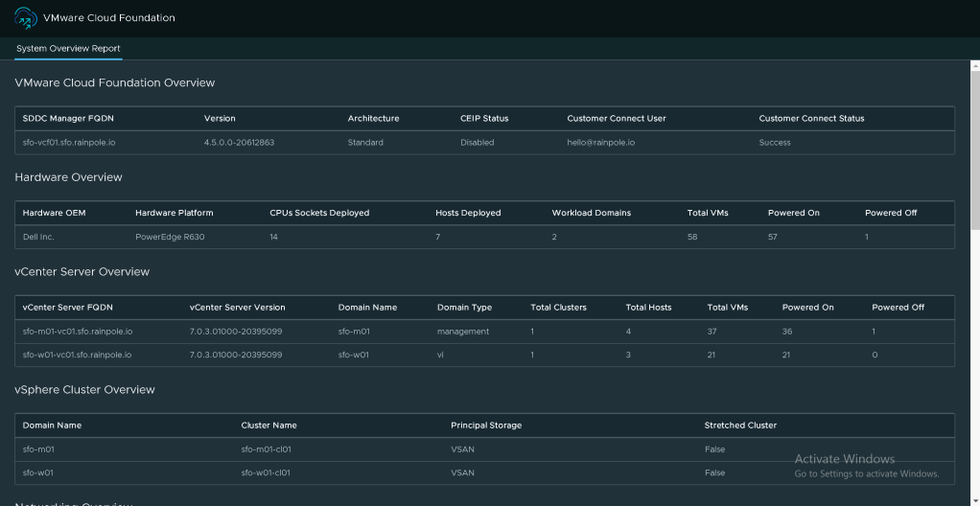Select the management domain type cell
This screenshot has width=980, height=506.
point(463,332)
